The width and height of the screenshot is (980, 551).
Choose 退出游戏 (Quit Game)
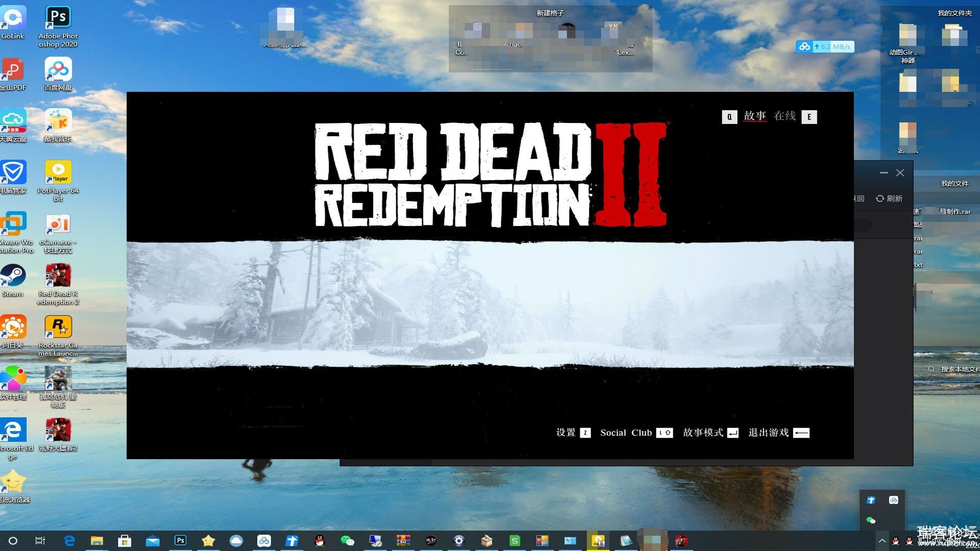point(768,433)
